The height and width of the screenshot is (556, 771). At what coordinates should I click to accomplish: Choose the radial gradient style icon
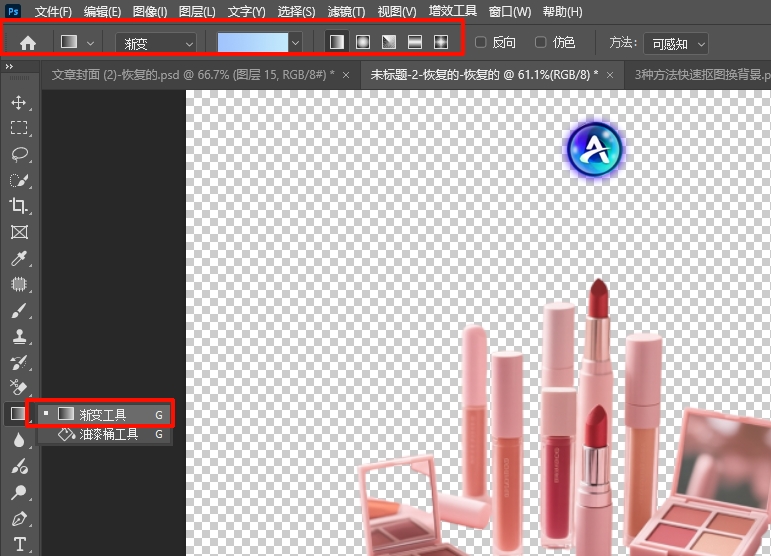coord(363,43)
